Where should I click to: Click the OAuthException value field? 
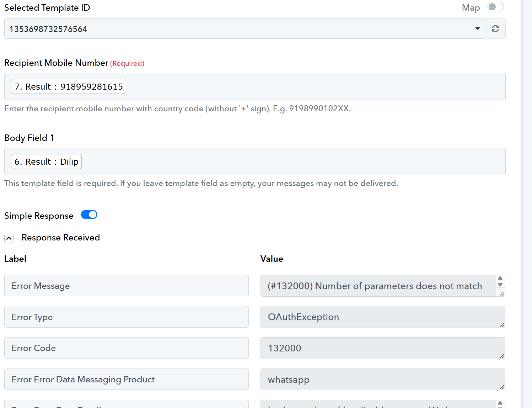pos(382,317)
